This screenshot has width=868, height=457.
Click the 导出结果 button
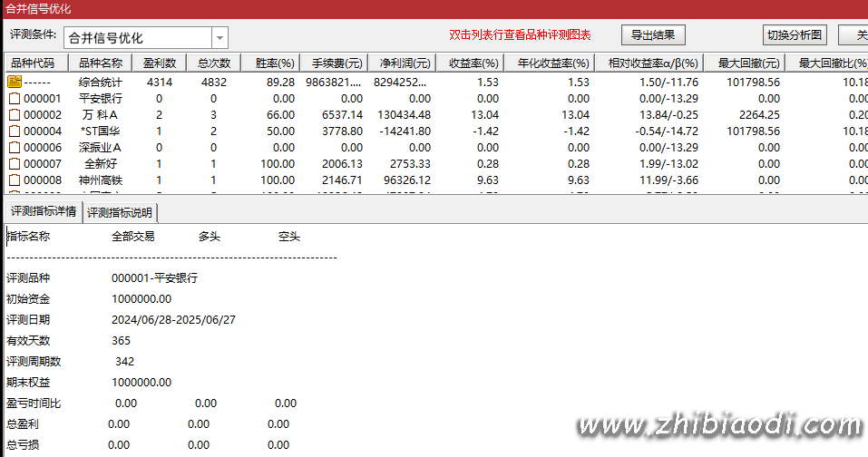[653, 34]
